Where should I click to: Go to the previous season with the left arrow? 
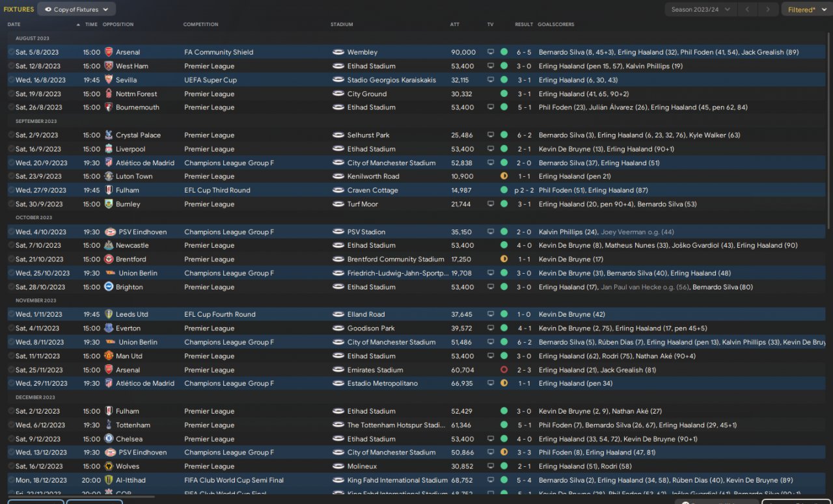click(748, 9)
